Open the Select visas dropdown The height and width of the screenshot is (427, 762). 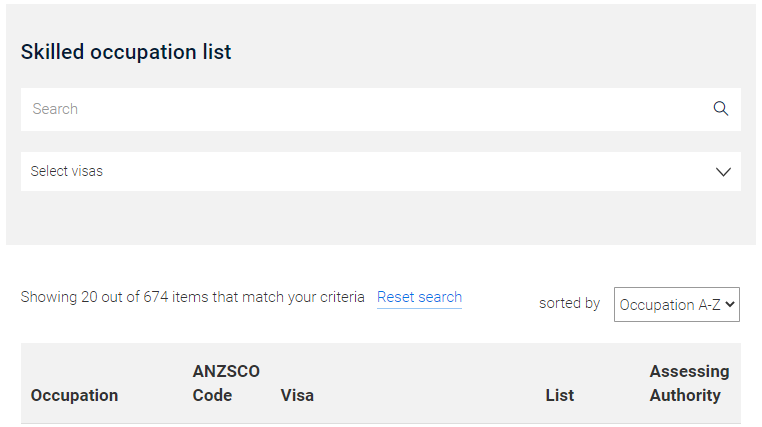click(x=380, y=172)
